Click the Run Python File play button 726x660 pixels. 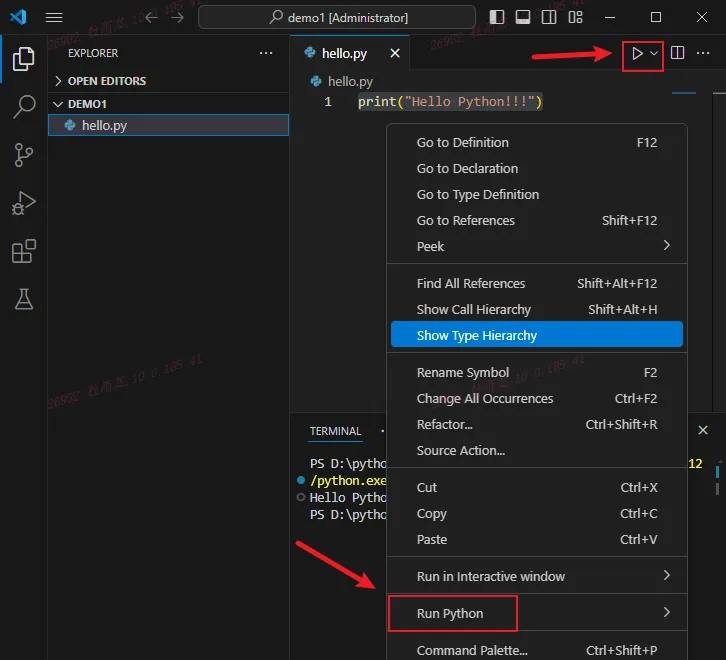click(x=636, y=54)
